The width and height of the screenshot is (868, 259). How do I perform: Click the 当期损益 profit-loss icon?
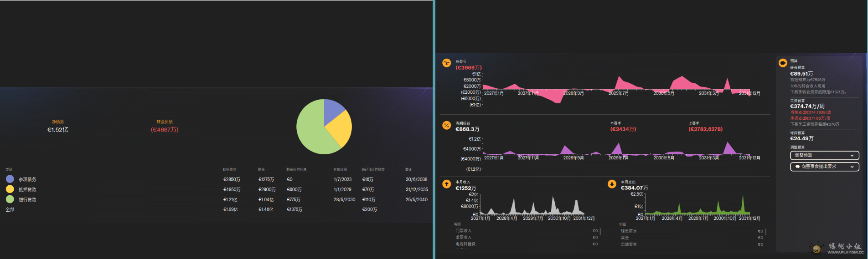point(446,125)
